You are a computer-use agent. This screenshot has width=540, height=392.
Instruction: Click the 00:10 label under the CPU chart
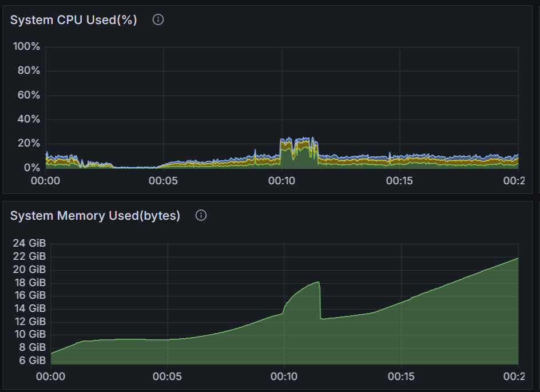[281, 181]
